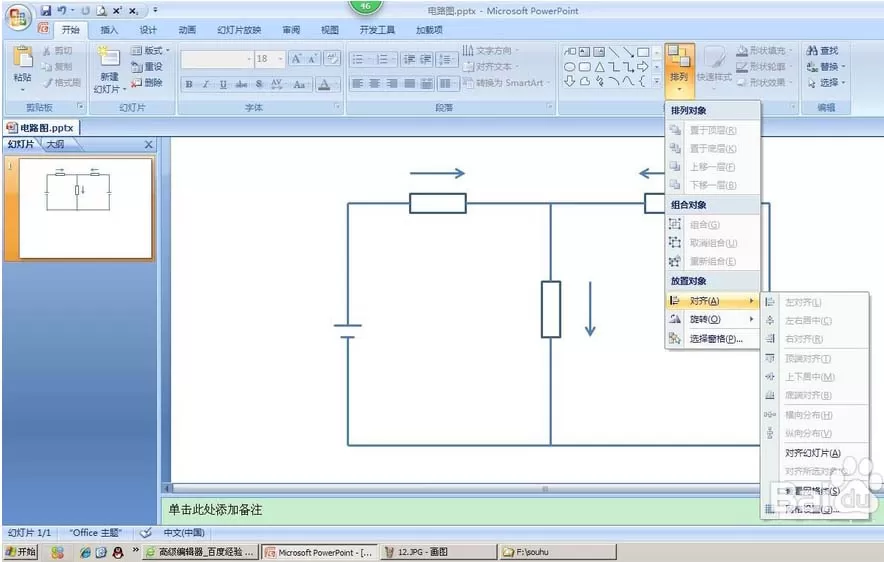The height and width of the screenshot is (562, 884).
Task: Expand the Arrange (排列) dropdown button
Action: [679, 70]
